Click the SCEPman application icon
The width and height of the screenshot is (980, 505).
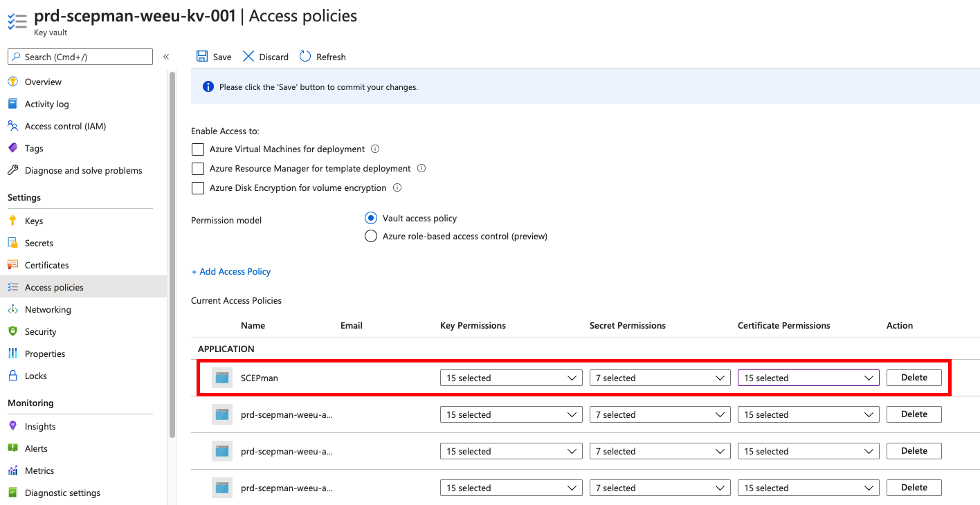[x=222, y=378]
